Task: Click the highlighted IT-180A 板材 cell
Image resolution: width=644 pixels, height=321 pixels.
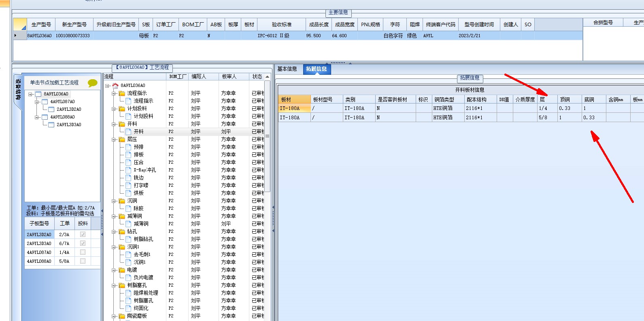Action: [x=294, y=108]
